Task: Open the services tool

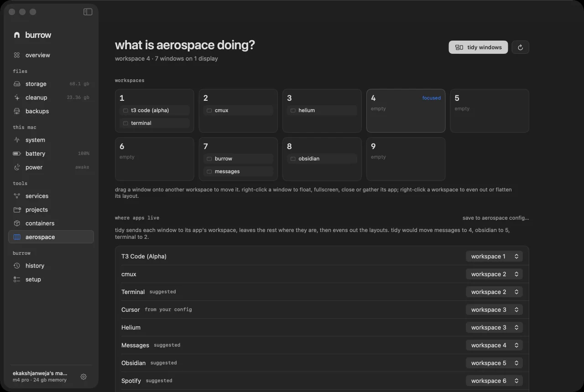Action: click(x=51, y=196)
